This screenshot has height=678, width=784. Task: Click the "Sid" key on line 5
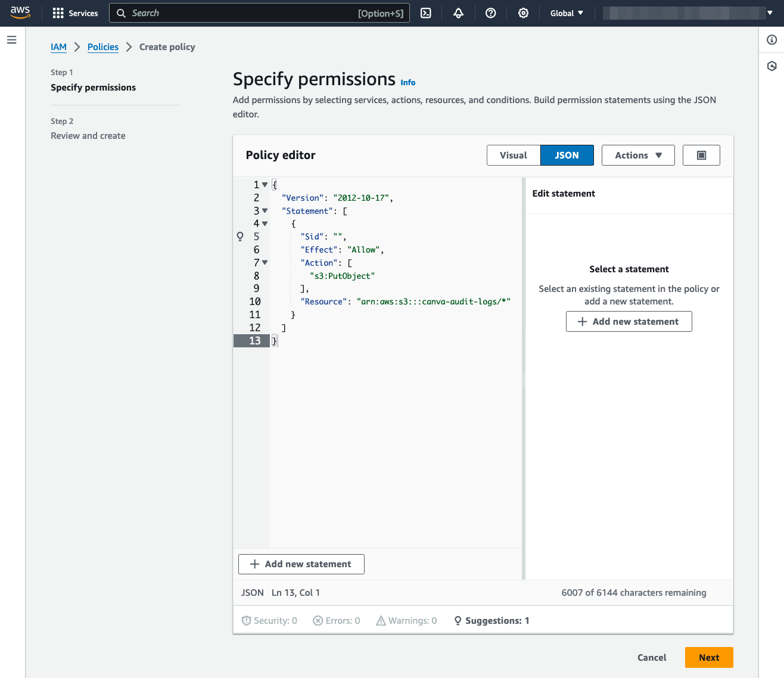point(312,237)
